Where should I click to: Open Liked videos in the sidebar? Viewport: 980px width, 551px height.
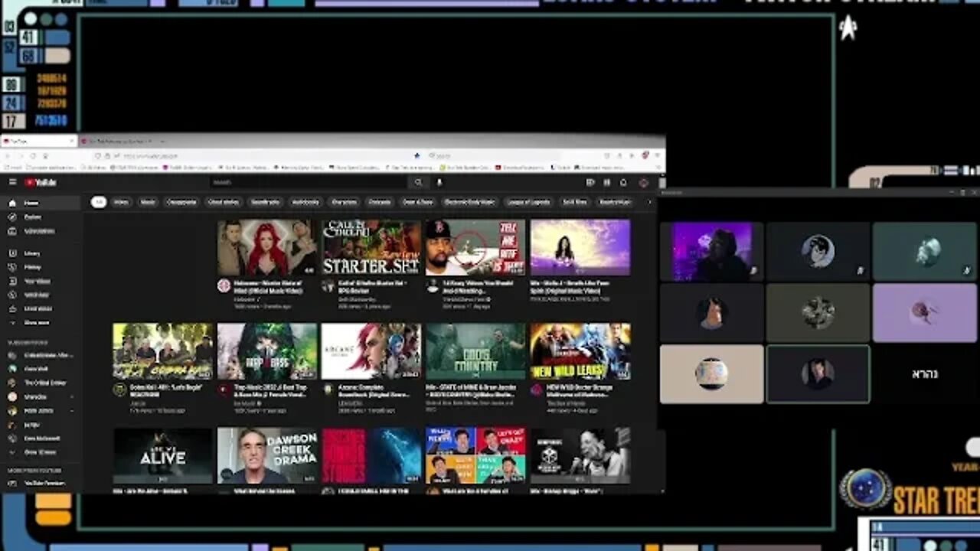(40, 308)
